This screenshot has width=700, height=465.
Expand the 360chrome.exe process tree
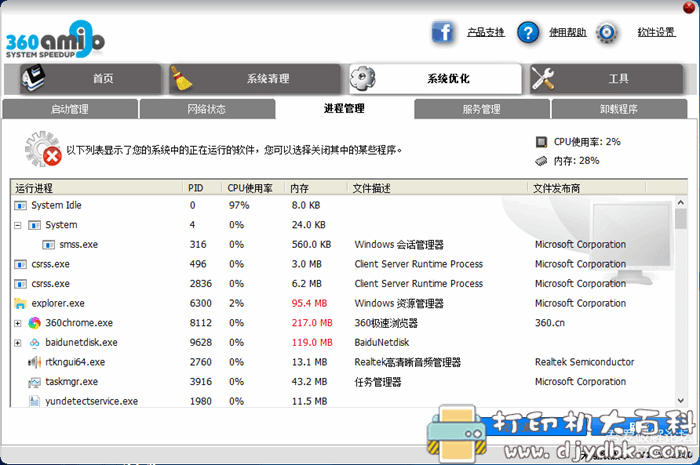click(x=17, y=323)
